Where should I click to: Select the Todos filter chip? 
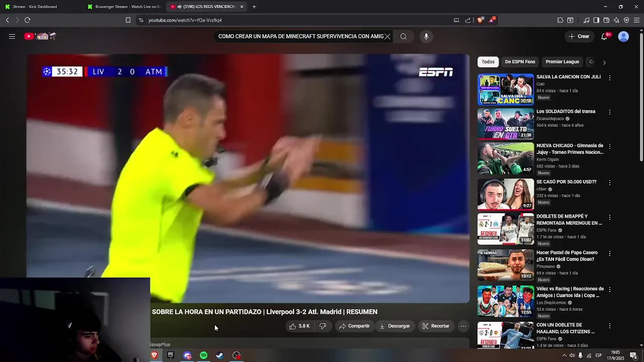488,62
